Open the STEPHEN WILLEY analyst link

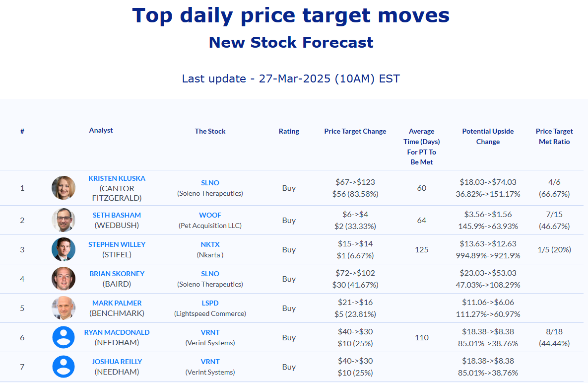117,244
